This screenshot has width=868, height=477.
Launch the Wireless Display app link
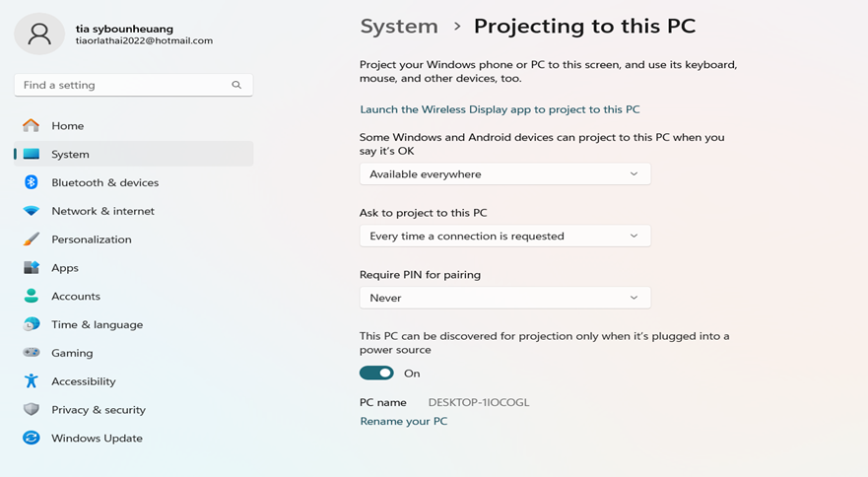click(x=500, y=109)
